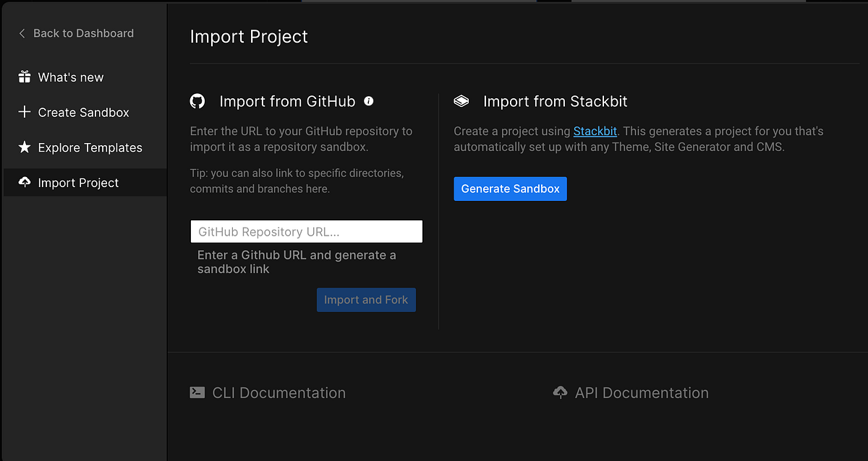Viewport: 868px width, 461px height.
Task: Click the cloud icon beside API Documentation
Action: (560, 392)
